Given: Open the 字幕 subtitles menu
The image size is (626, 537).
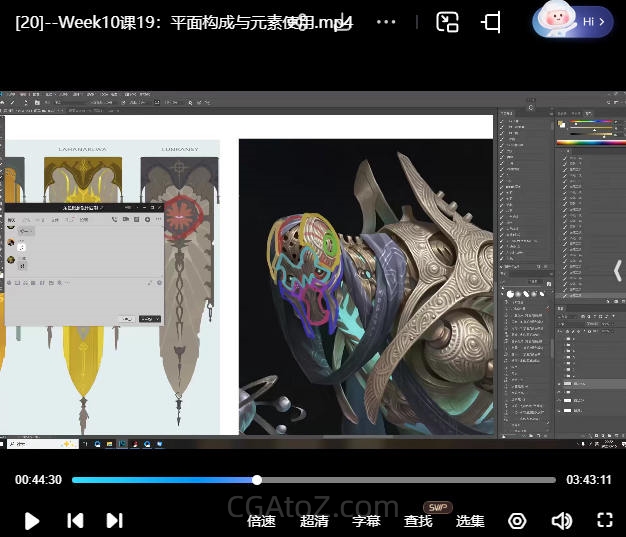Looking at the screenshot, I should [x=366, y=520].
